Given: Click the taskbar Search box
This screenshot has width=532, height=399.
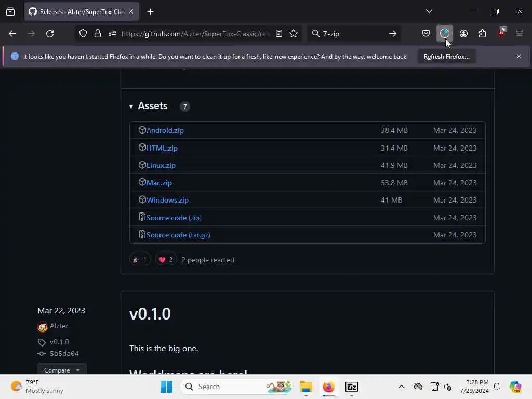Looking at the screenshot, I should pos(237,387).
